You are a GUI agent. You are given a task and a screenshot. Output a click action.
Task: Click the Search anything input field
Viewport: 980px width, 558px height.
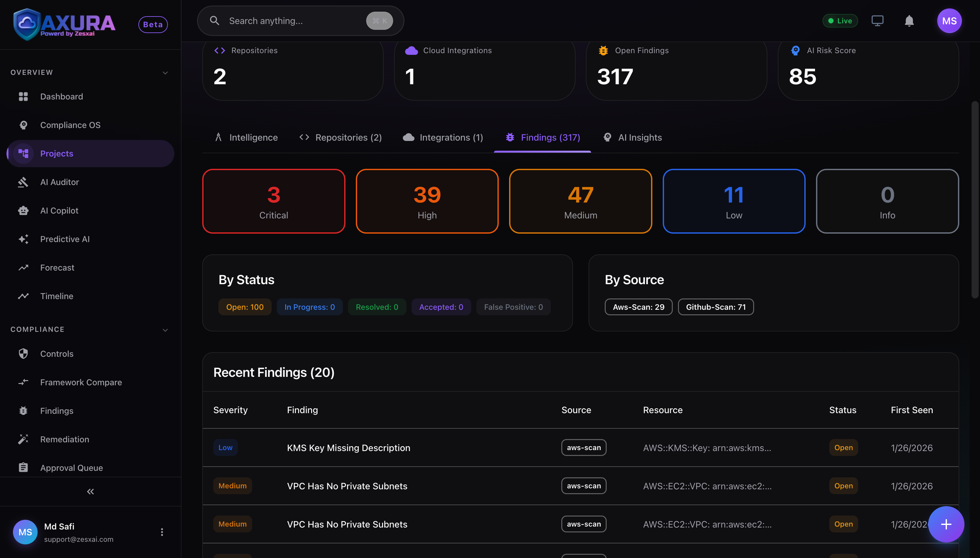click(291, 21)
